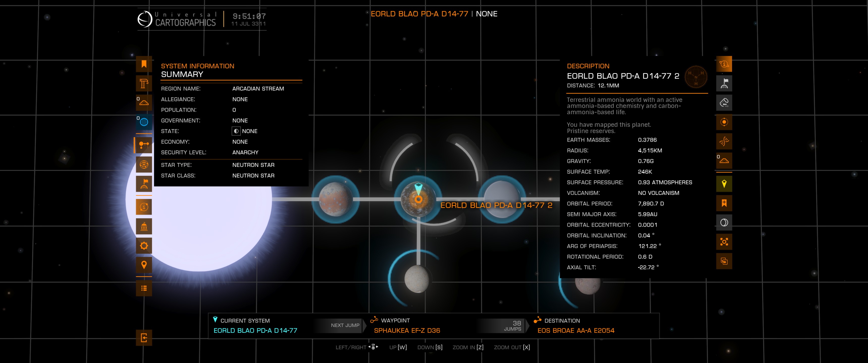This screenshot has width=868, height=363.
Task: Click the AXIAL TILT value -22.72
Action: [x=648, y=267]
